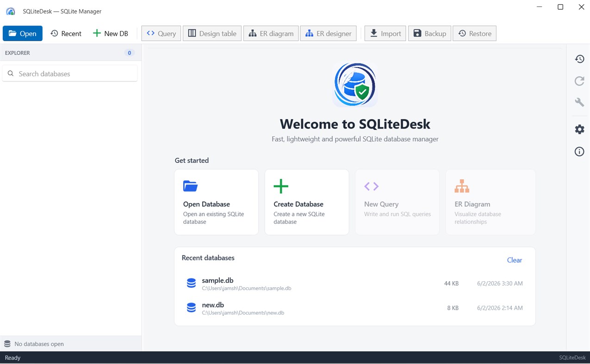Click the 8 KB size of new.db
This screenshot has width=590, height=364.
(x=453, y=308)
